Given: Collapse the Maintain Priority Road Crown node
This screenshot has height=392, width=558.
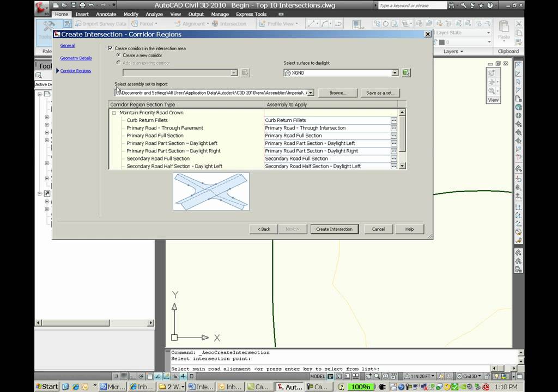Looking at the screenshot, I should tap(114, 113).
